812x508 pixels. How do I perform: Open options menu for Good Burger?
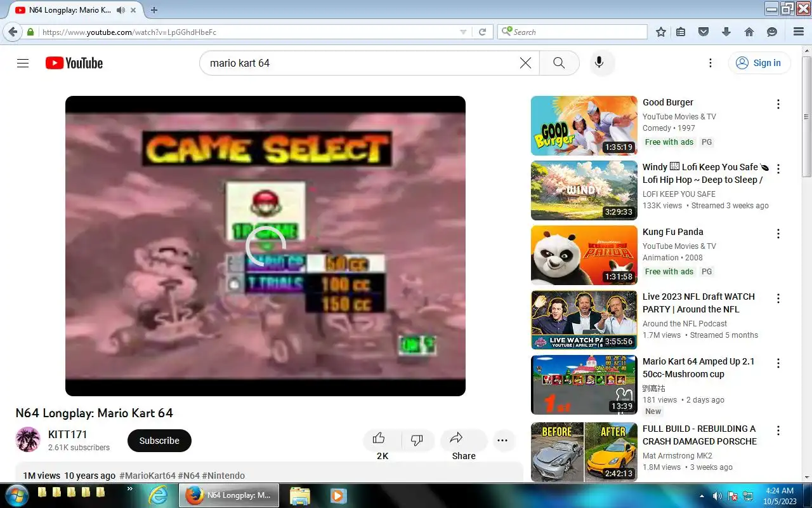point(778,104)
